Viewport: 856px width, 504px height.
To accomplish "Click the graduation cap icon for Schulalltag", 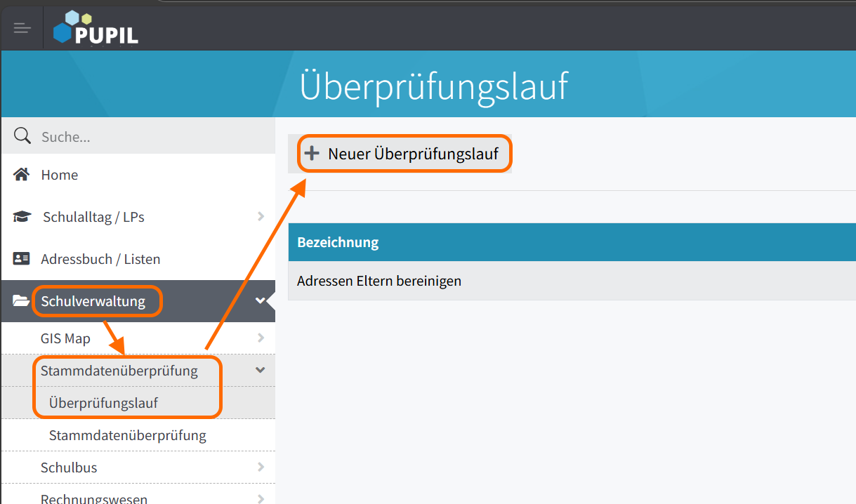I will point(22,217).
